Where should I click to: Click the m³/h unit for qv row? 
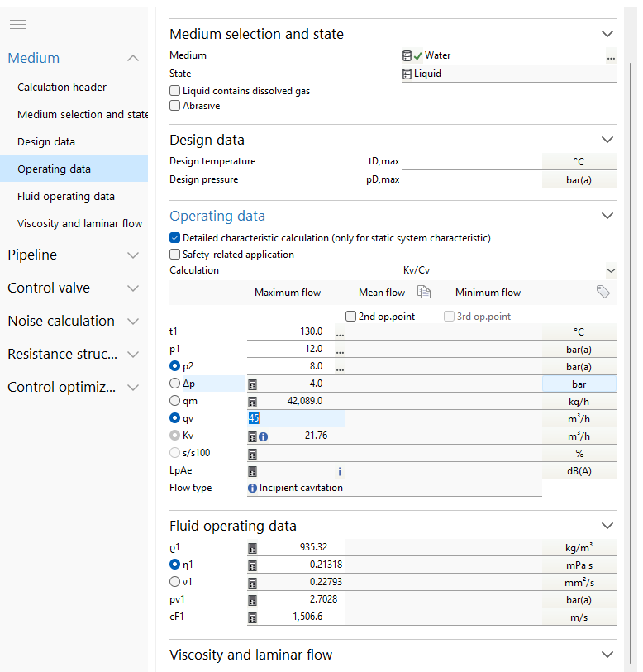click(x=579, y=419)
